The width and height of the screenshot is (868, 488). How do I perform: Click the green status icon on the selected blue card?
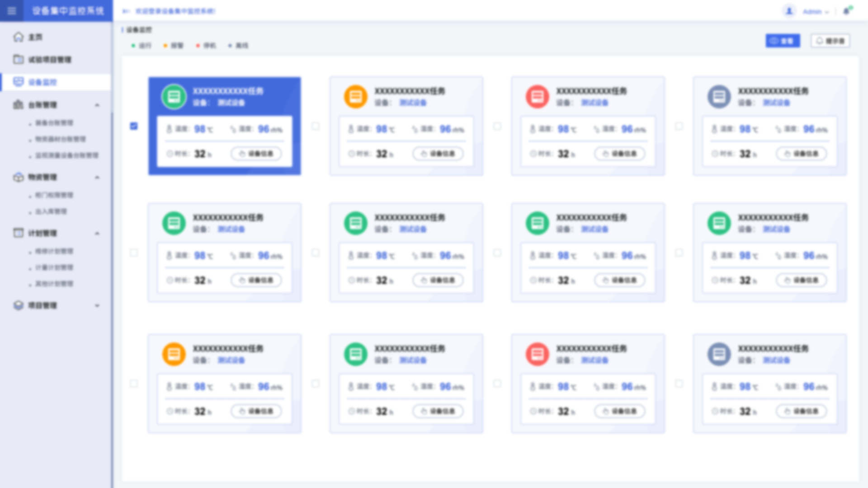(x=174, y=96)
